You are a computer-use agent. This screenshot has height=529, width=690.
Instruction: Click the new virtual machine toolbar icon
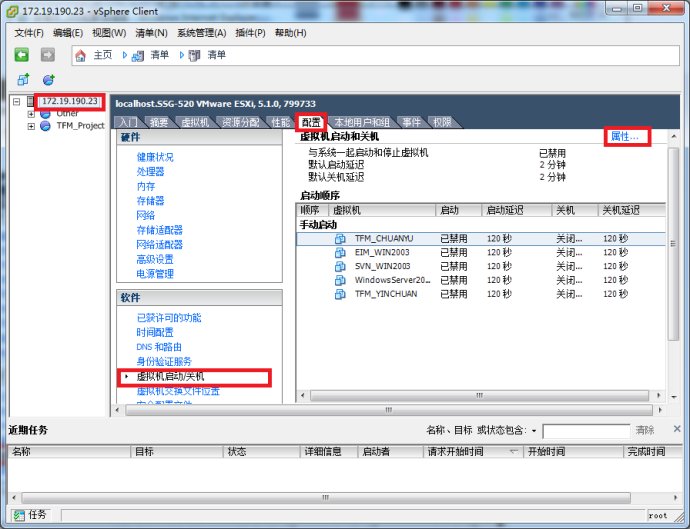click(23, 80)
